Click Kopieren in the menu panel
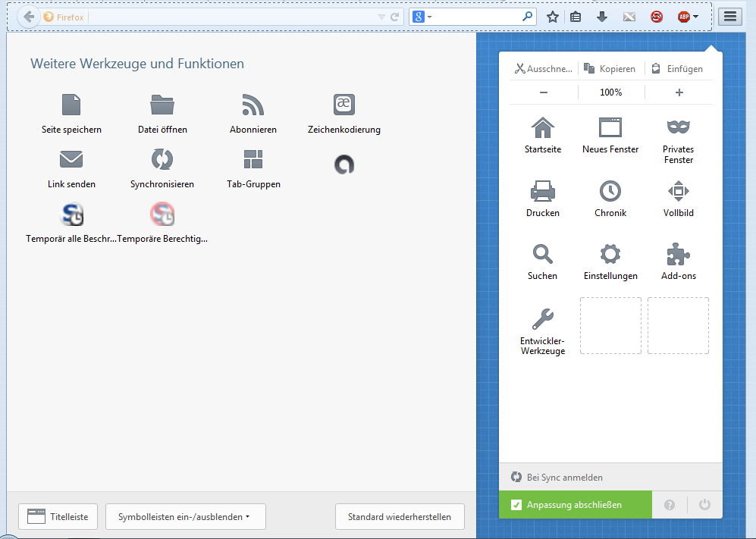This screenshot has width=756, height=539. tap(610, 69)
